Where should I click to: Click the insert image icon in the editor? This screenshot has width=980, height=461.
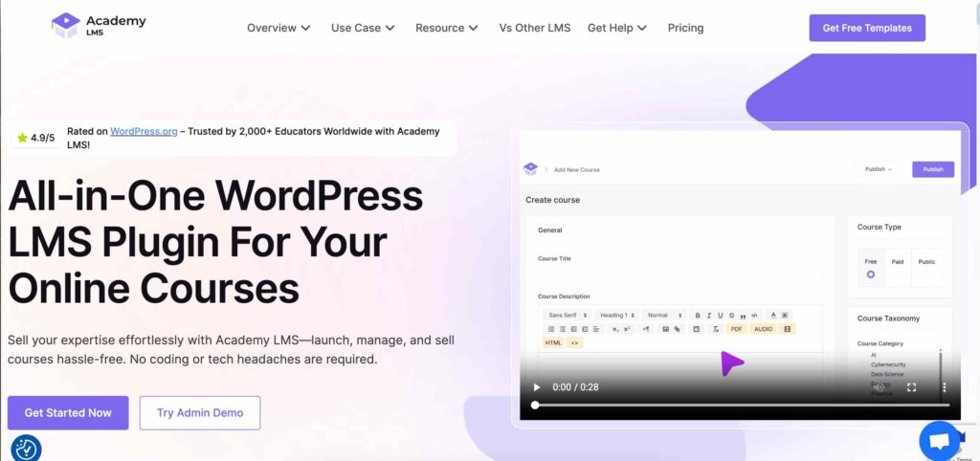coord(666,329)
